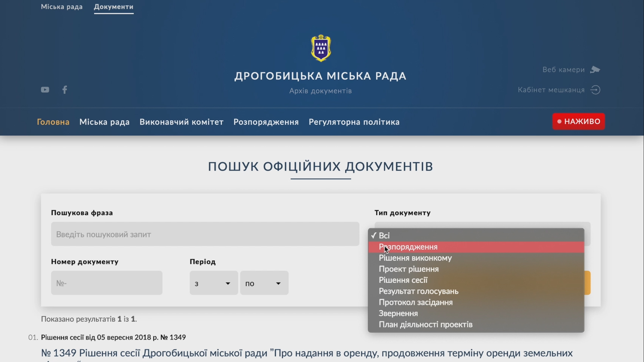Select 'Протокол засідання' option
The image size is (644, 362).
(x=476, y=302)
